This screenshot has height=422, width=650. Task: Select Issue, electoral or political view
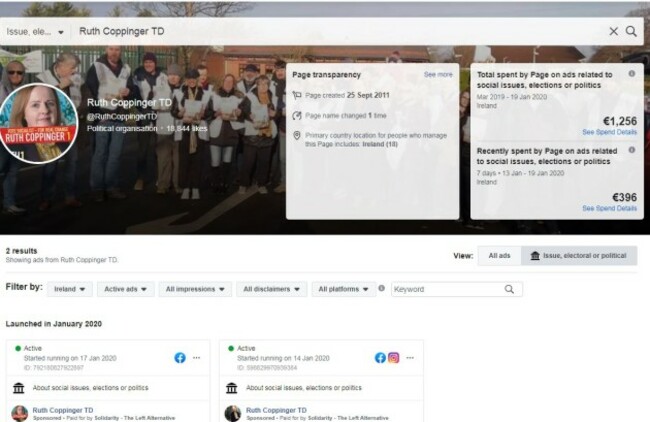(x=579, y=256)
